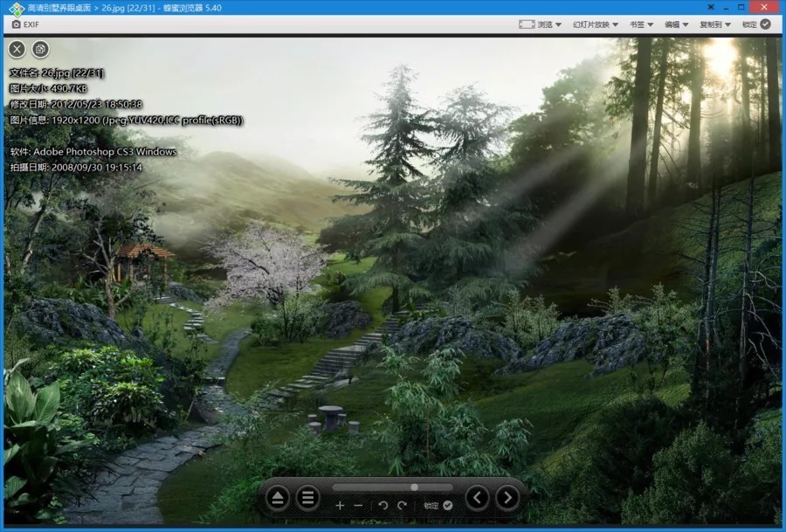Toggle the 锁定 checkbox in bottom control bar

[x=438, y=506]
